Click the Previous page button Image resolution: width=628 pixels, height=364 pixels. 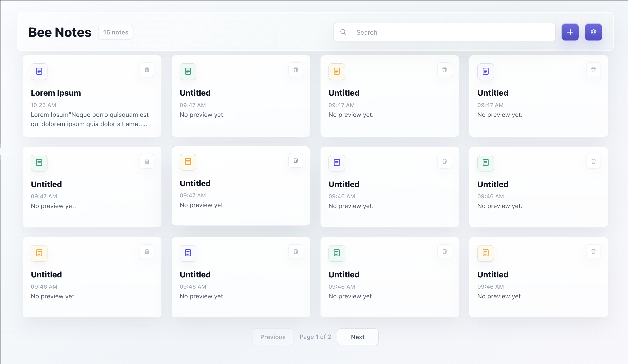[x=273, y=337]
